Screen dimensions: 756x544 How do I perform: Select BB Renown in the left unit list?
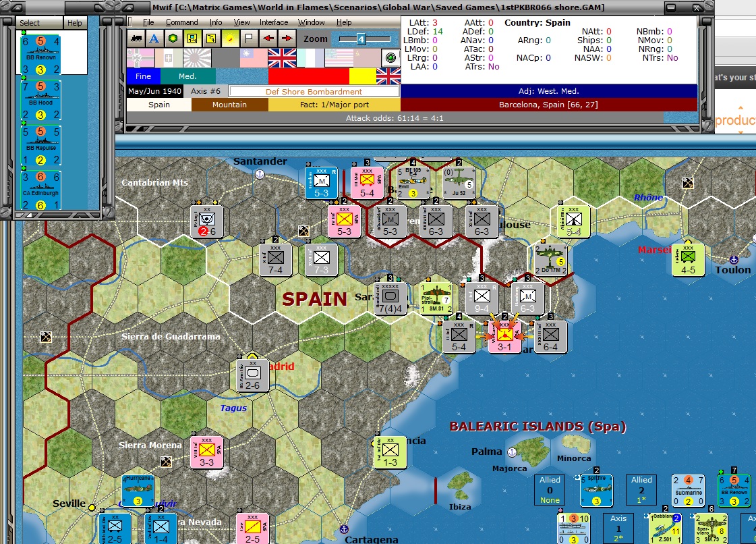41,55
